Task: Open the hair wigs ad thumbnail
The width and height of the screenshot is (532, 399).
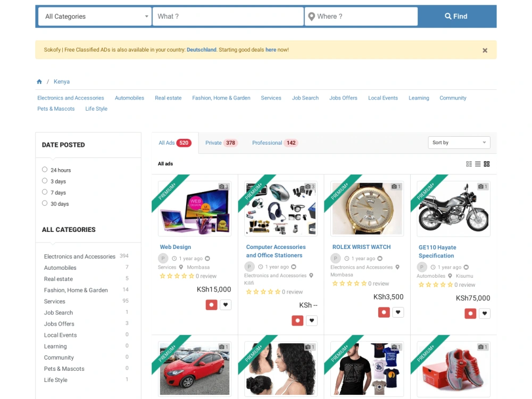Action: 281,369
